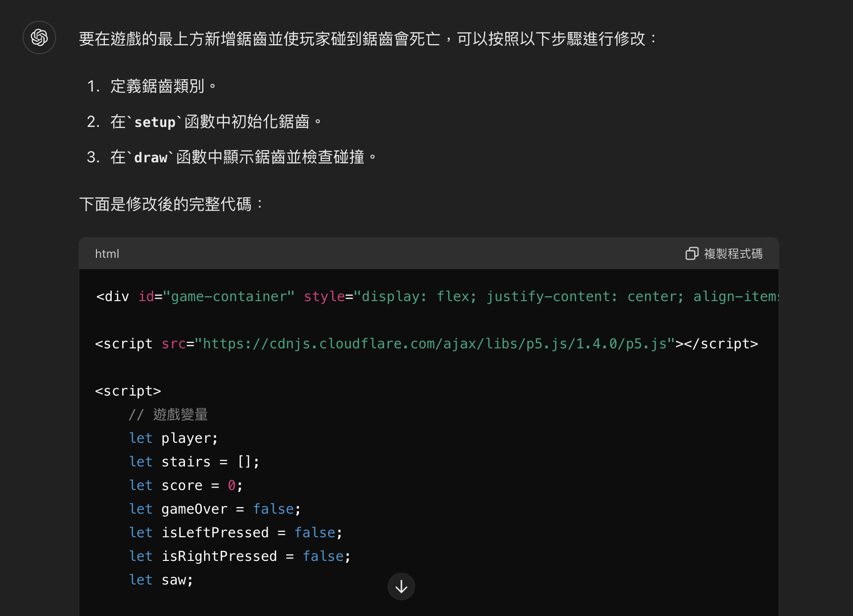The image size is (853, 616).
Task: Click the 複製程式碼 copy code button
Action: pos(724,253)
